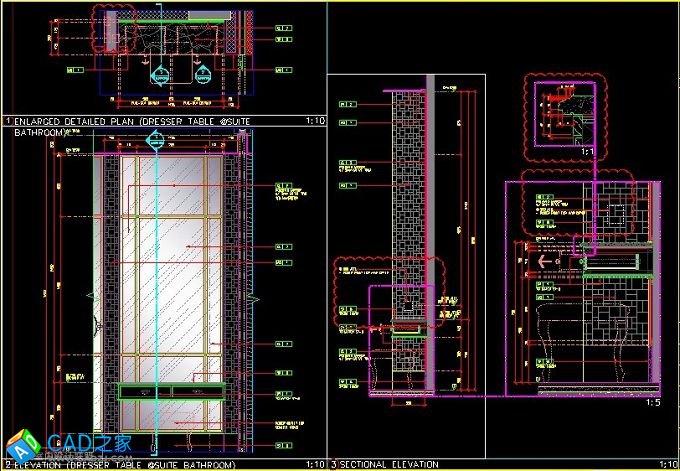
Task: Select the 1:5 scale label
Action: click(x=652, y=403)
